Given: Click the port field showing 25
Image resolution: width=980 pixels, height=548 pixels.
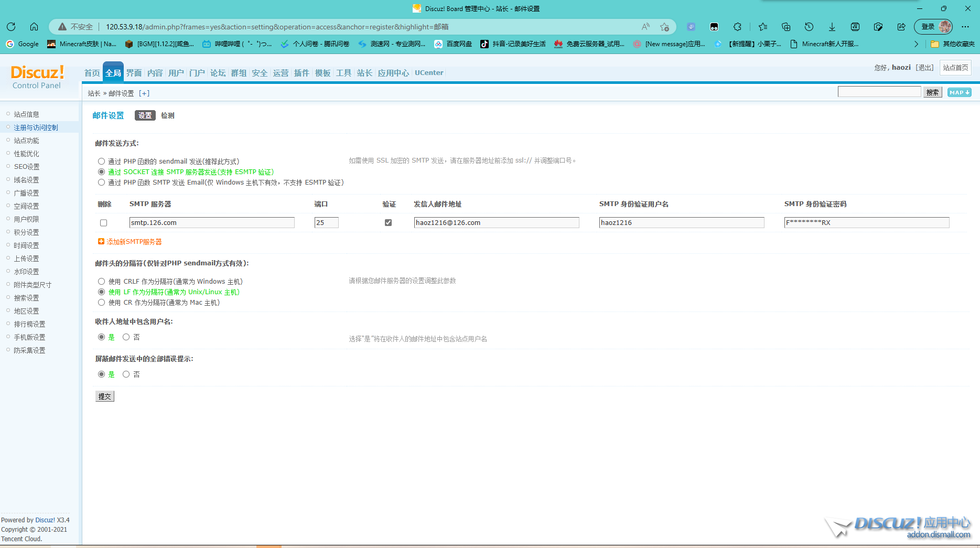Looking at the screenshot, I should coord(326,222).
